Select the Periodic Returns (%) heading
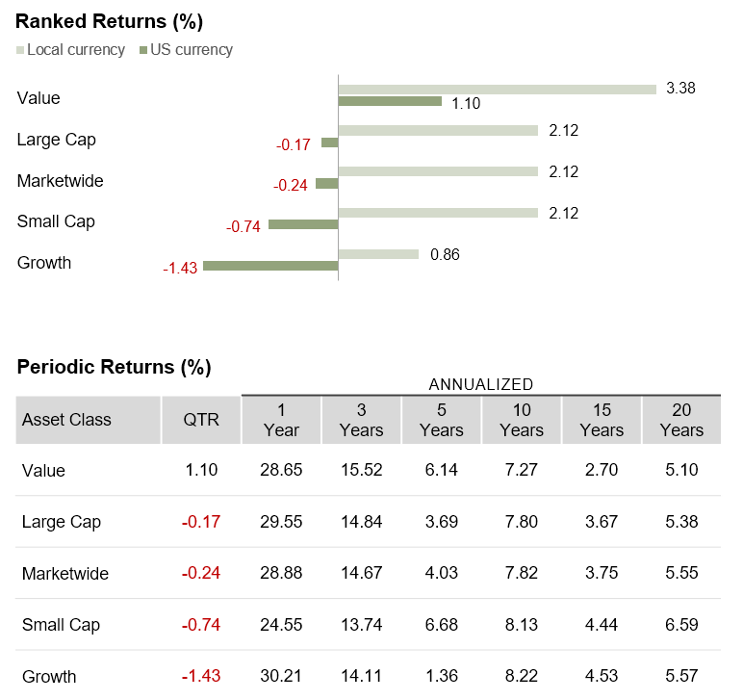 114,367
